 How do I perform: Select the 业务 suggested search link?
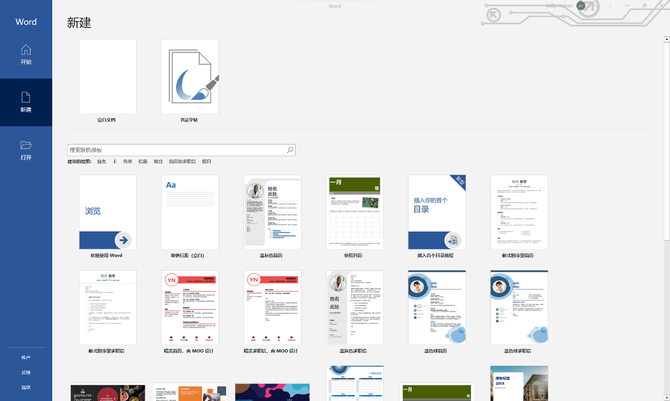click(x=101, y=161)
